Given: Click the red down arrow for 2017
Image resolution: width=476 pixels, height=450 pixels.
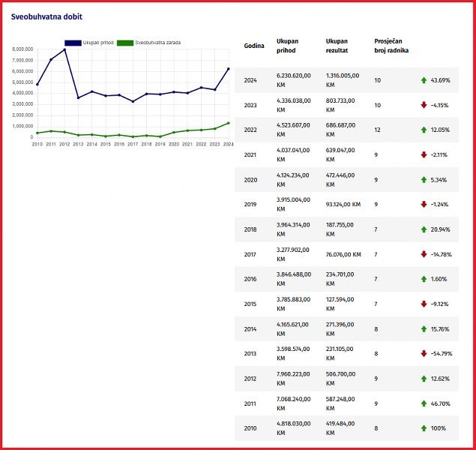Looking at the screenshot, I should tap(424, 254).
